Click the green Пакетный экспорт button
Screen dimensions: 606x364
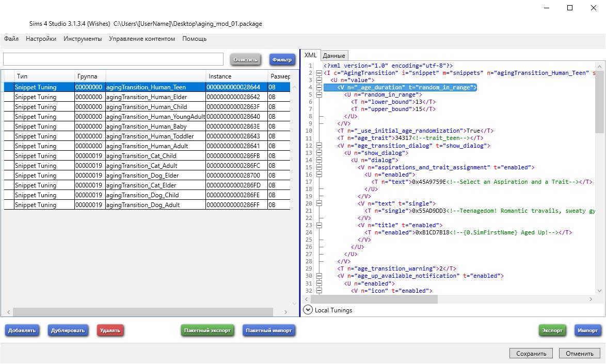pyautogui.click(x=207, y=330)
